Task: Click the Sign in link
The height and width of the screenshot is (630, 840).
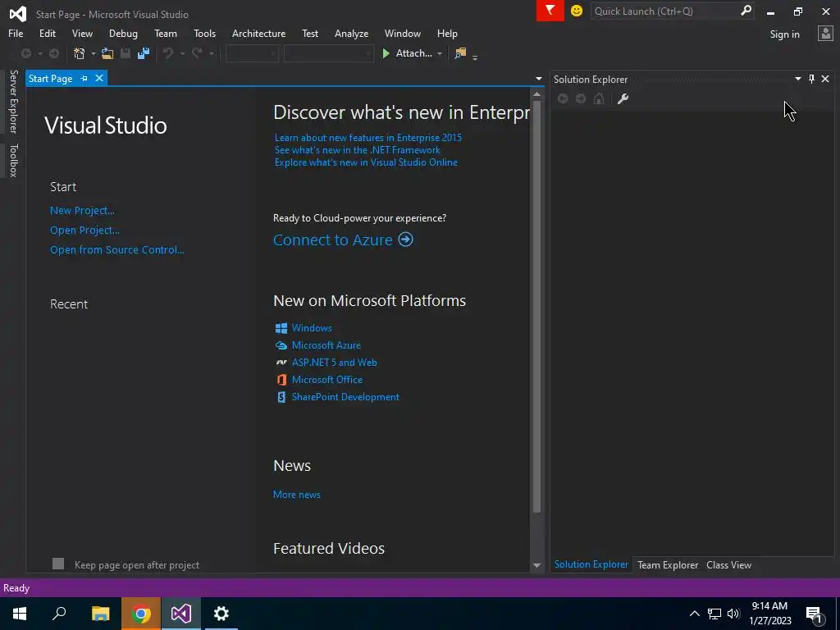Action: 784,34
